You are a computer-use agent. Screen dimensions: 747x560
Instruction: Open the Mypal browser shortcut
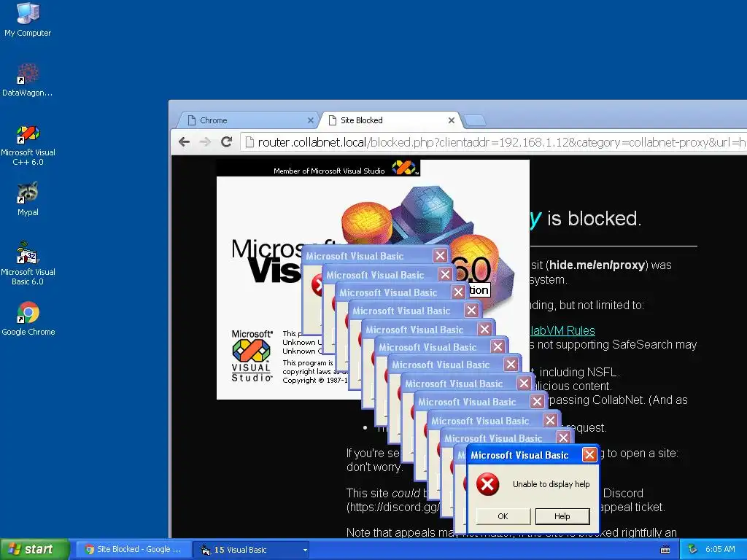pos(28,199)
